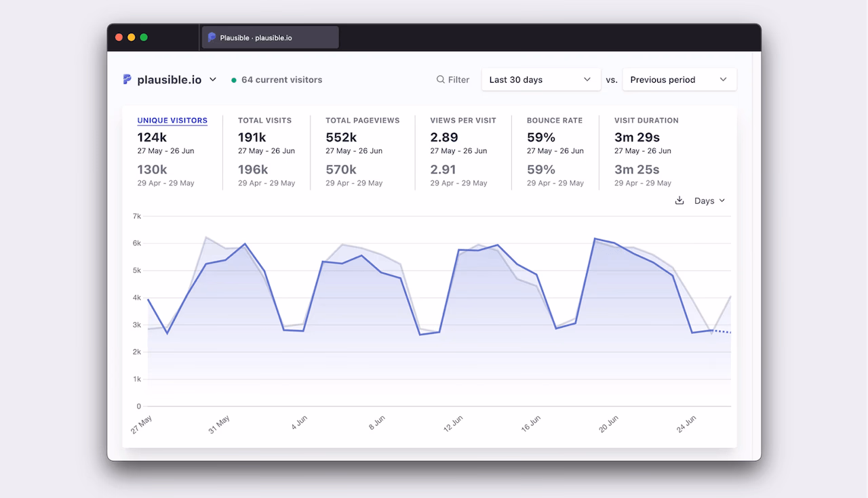Click the 27 May x-axis date label
This screenshot has height=498, width=868.
coord(142,424)
